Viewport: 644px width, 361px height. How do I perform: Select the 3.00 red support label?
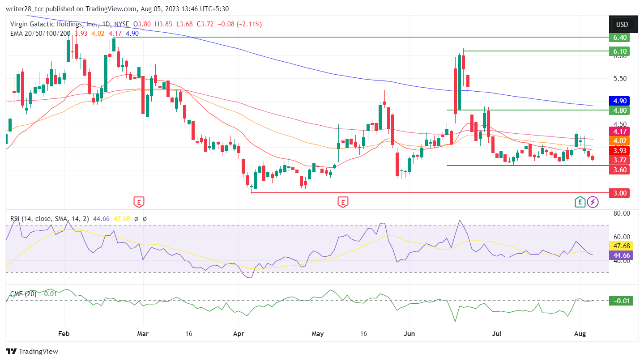click(619, 193)
